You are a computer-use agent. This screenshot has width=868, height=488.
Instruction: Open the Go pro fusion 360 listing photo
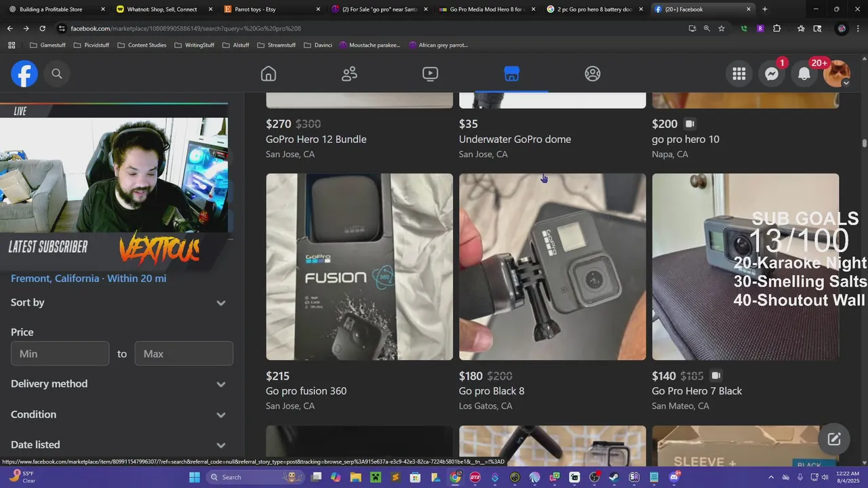tap(359, 266)
